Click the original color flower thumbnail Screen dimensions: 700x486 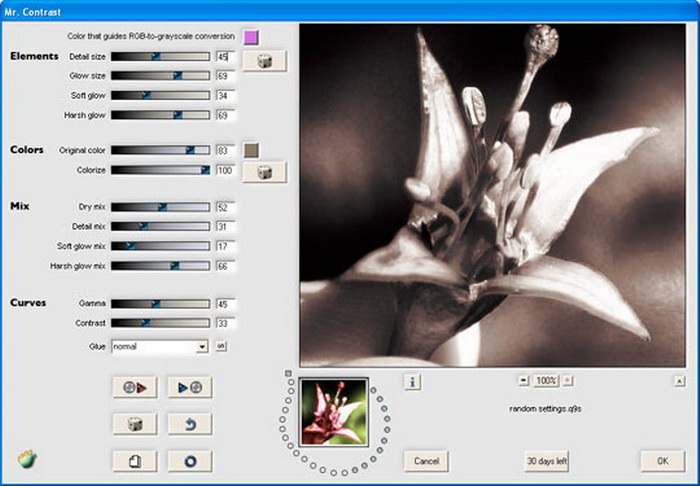coord(333,412)
